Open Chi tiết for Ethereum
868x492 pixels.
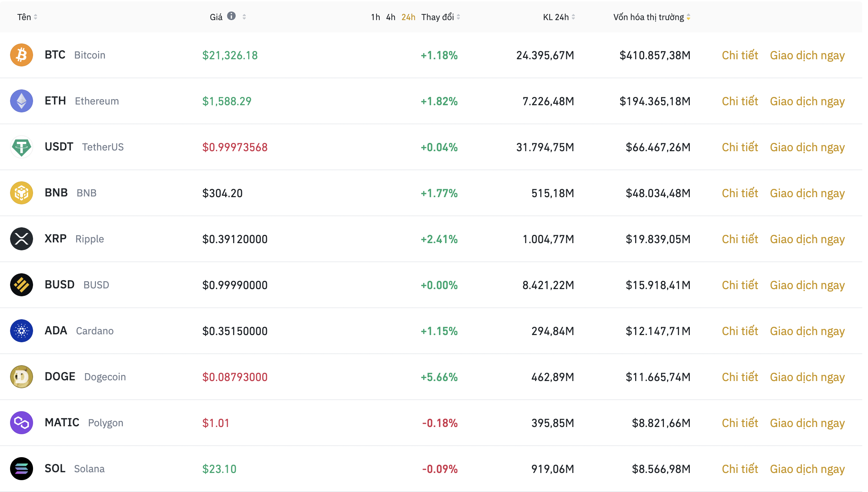point(740,101)
